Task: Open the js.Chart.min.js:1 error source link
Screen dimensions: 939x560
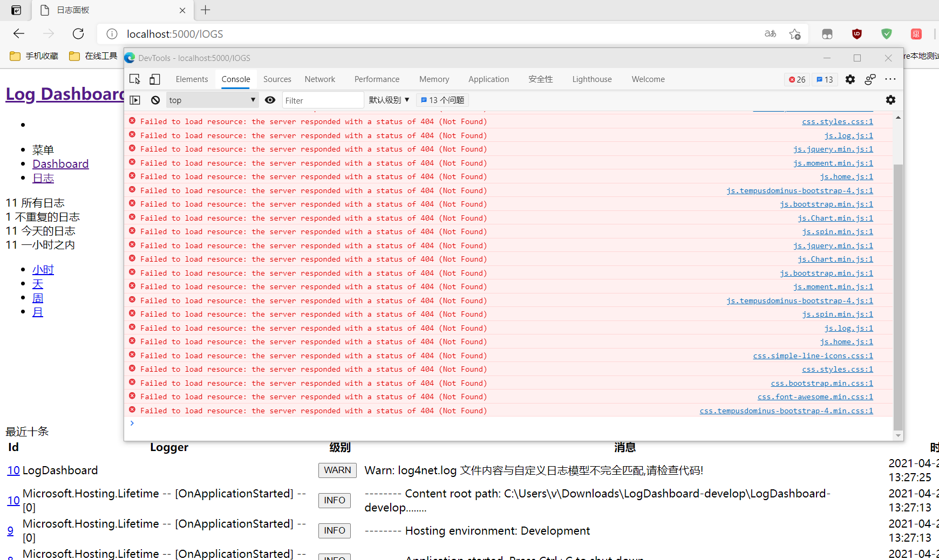Action: [835, 218]
